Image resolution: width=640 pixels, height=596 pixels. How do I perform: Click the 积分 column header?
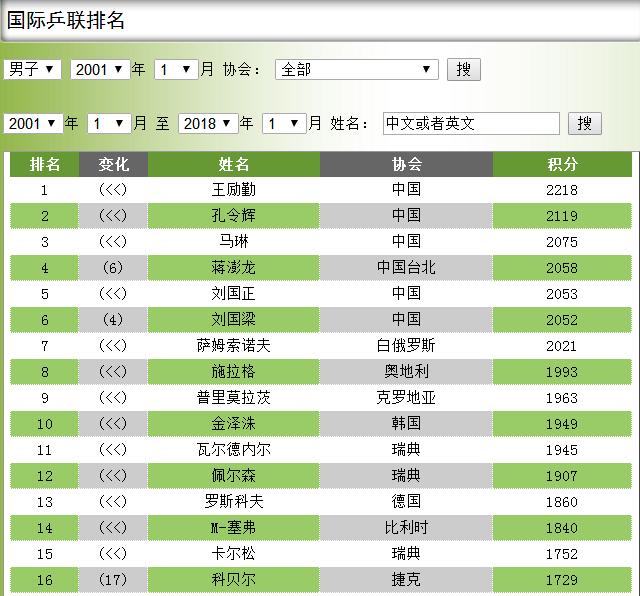click(562, 165)
